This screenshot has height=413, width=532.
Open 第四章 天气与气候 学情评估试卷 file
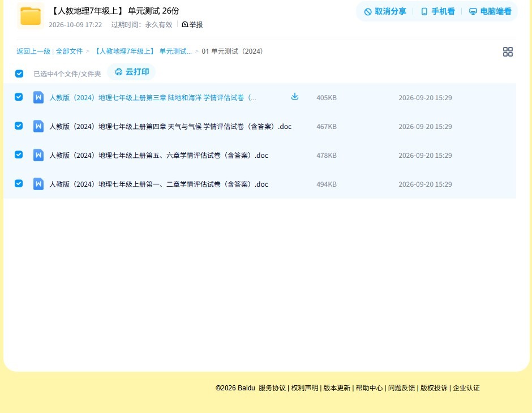pos(170,127)
